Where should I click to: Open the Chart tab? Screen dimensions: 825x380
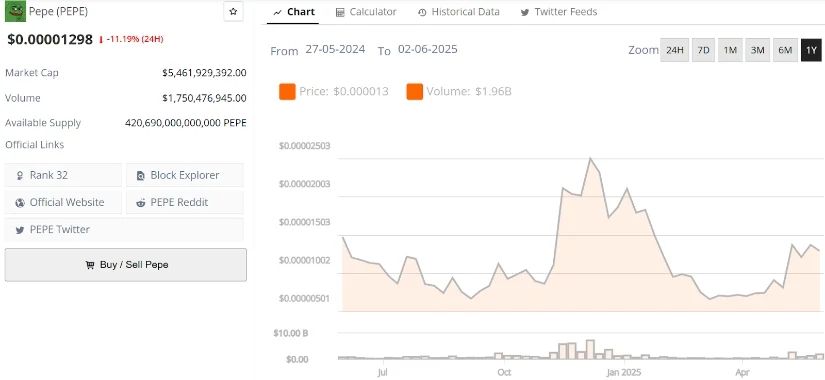(x=294, y=12)
